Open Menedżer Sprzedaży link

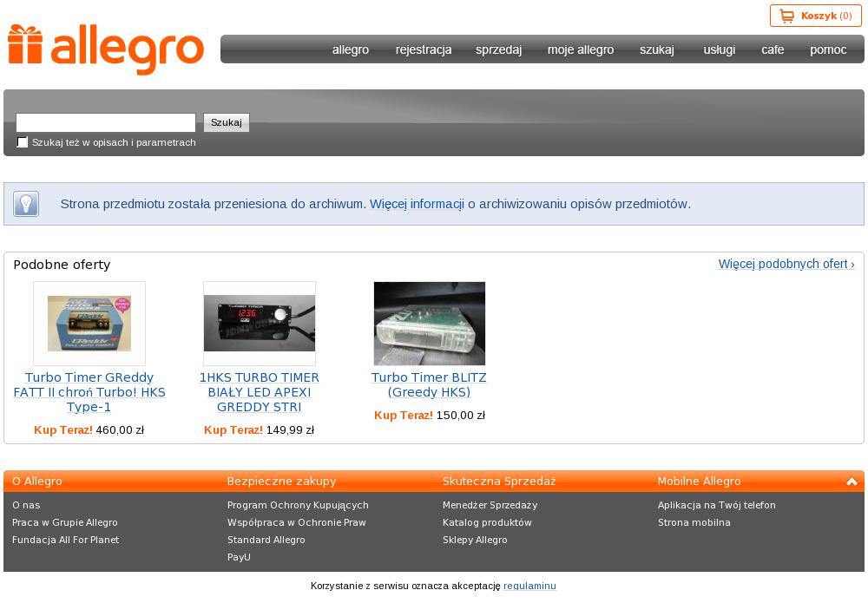(490, 505)
